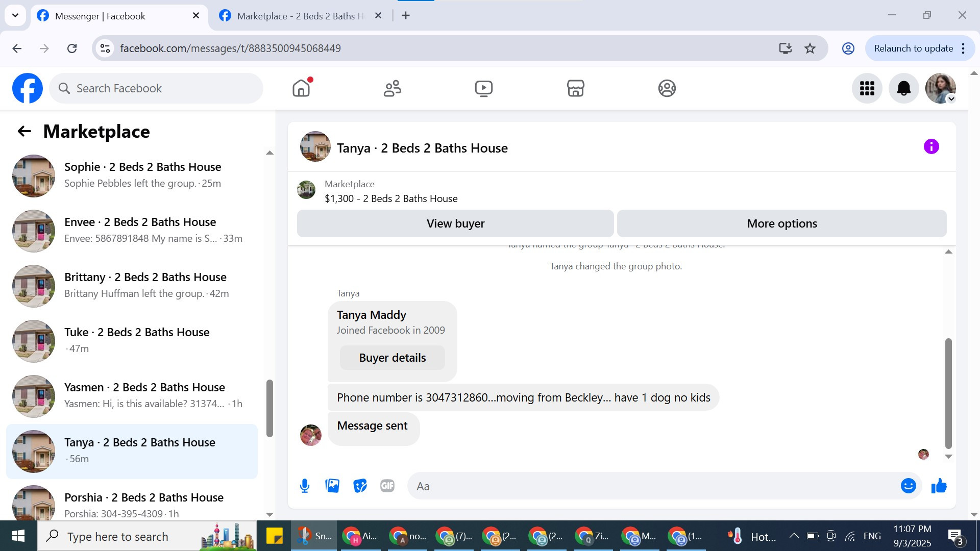Open the Groups icon in top navigation

pos(667,88)
